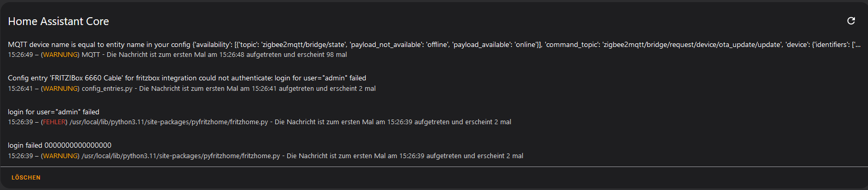
Task: Click the 15:26:49 timestamp
Action: pos(20,54)
